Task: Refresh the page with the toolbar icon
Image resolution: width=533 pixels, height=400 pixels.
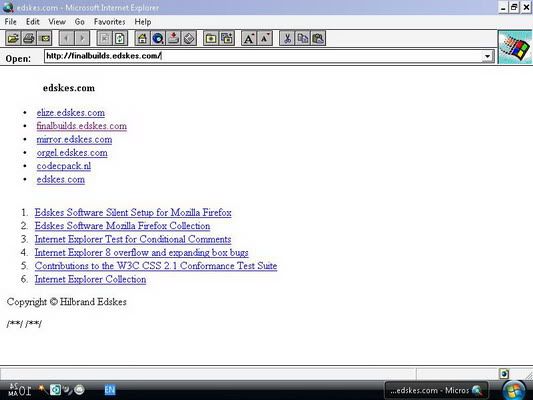Action: [120, 38]
